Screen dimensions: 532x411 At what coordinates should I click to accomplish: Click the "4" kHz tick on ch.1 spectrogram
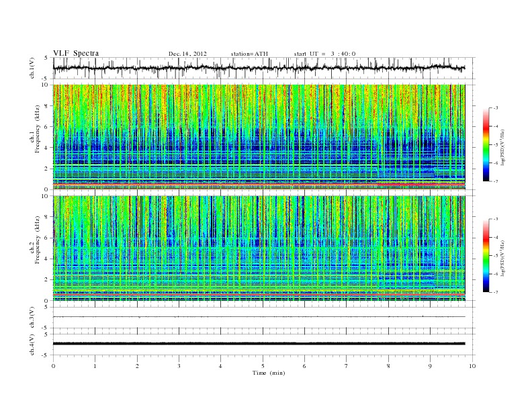pos(47,148)
